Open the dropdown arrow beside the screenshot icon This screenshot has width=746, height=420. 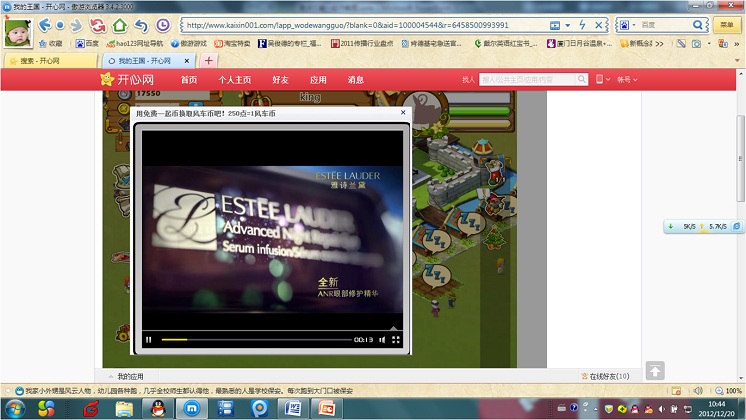[709, 43]
